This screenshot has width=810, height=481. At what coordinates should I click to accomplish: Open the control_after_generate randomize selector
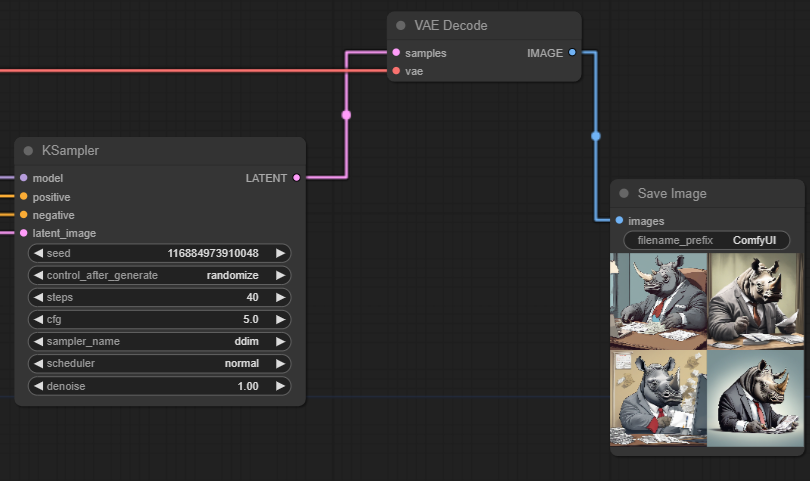click(x=160, y=276)
